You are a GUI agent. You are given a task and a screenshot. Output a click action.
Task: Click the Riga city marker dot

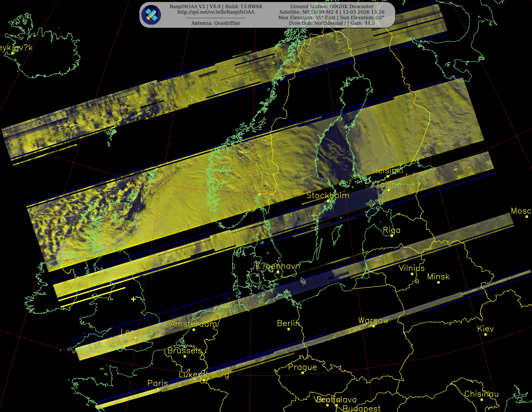pos(392,236)
